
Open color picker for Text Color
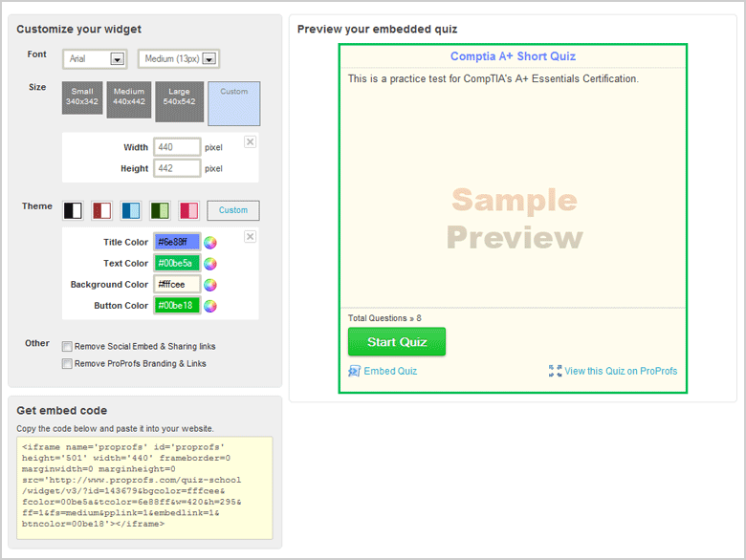point(210,264)
